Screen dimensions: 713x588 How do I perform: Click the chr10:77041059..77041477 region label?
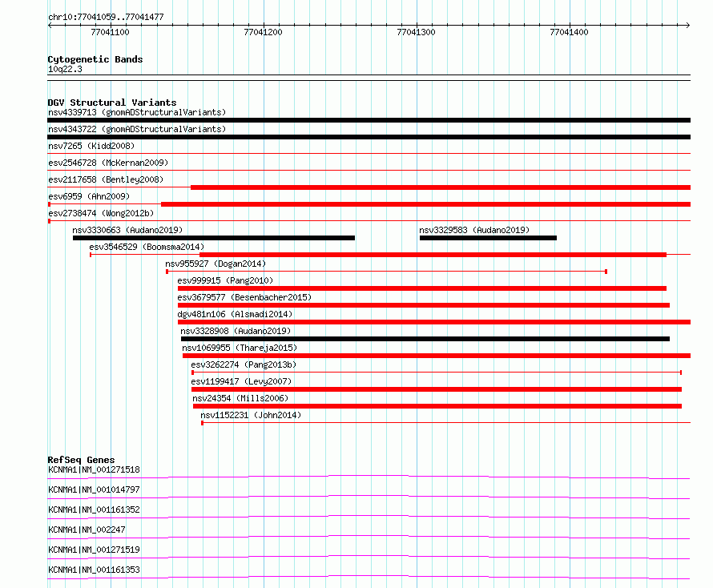[106, 17]
